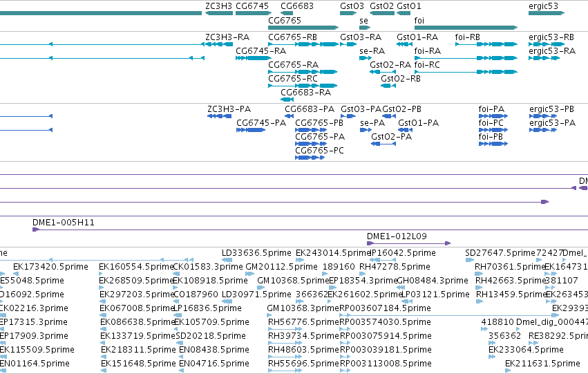This screenshot has height=374, width=588.
Task: Click the foi-RB transcript
Action: pyautogui.click(x=486, y=44)
